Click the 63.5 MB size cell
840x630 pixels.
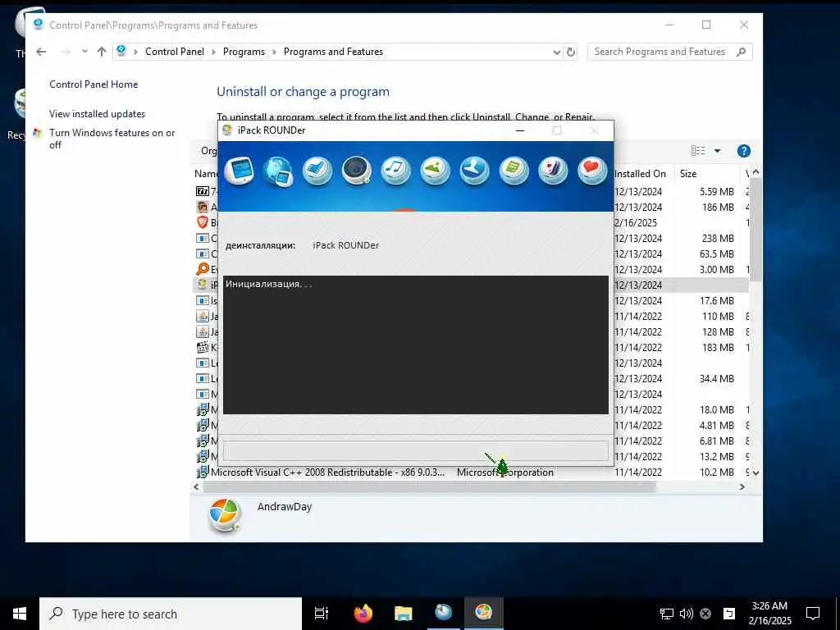coord(717,254)
